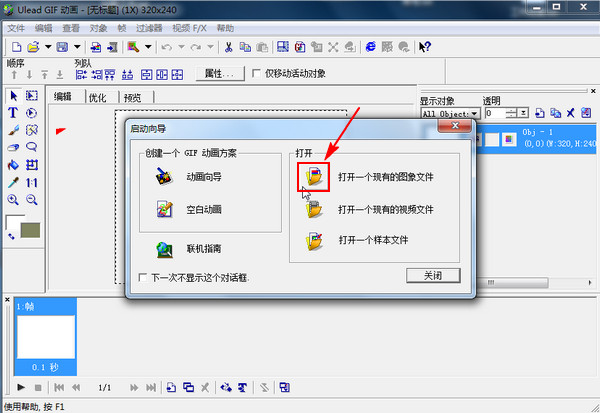Image resolution: width=600 pixels, height=413 pixels.
Task: Click the object panel horizontal scrollbar
Action: point(514,282)
